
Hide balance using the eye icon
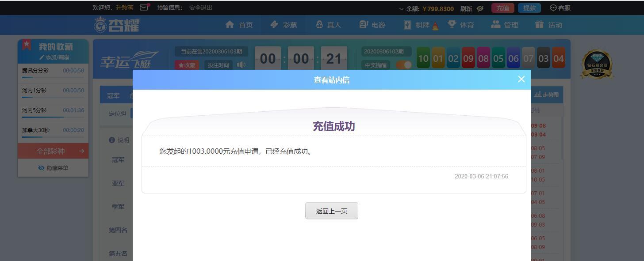tap(480, 8)
